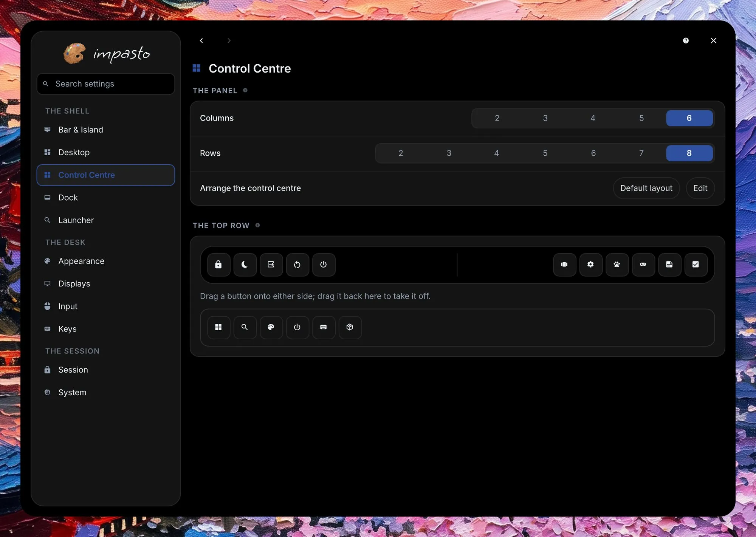
Task: Click the lock button in the top row bar
Action: (218, 265)
